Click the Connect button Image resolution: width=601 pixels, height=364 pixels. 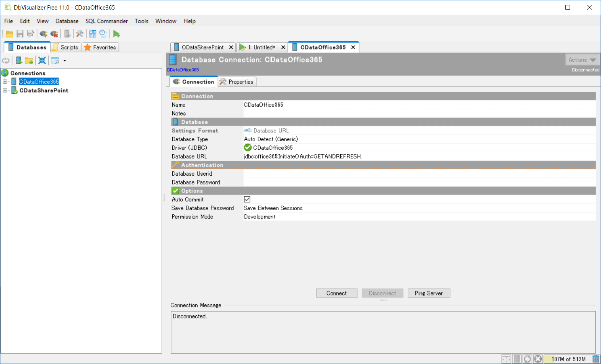pyautogui.click(x=336, y=293)
